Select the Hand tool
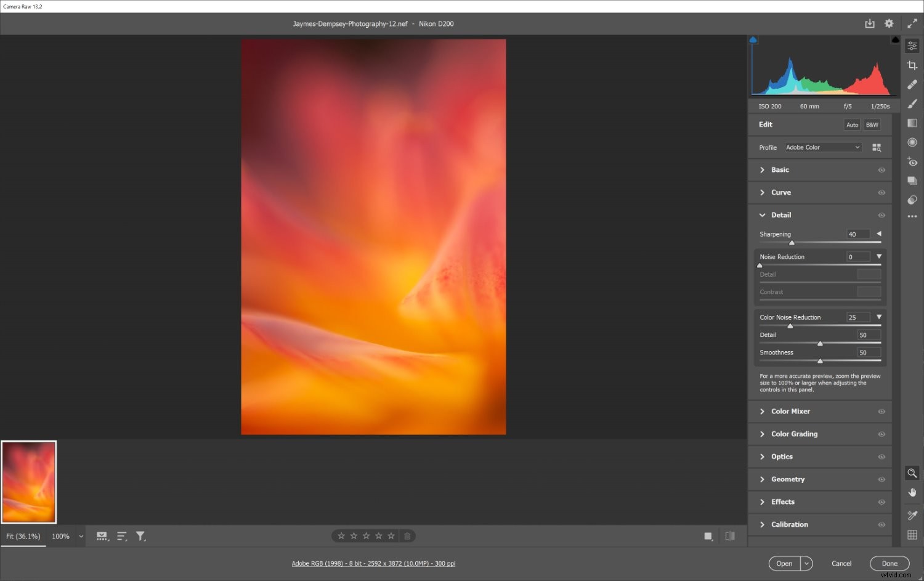 pos(912,492)
